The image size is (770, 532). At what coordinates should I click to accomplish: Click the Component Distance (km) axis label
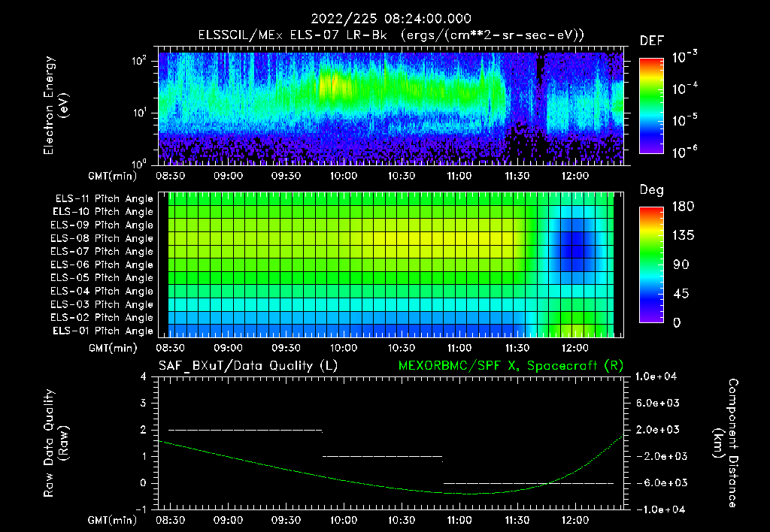tap(726, 443)
